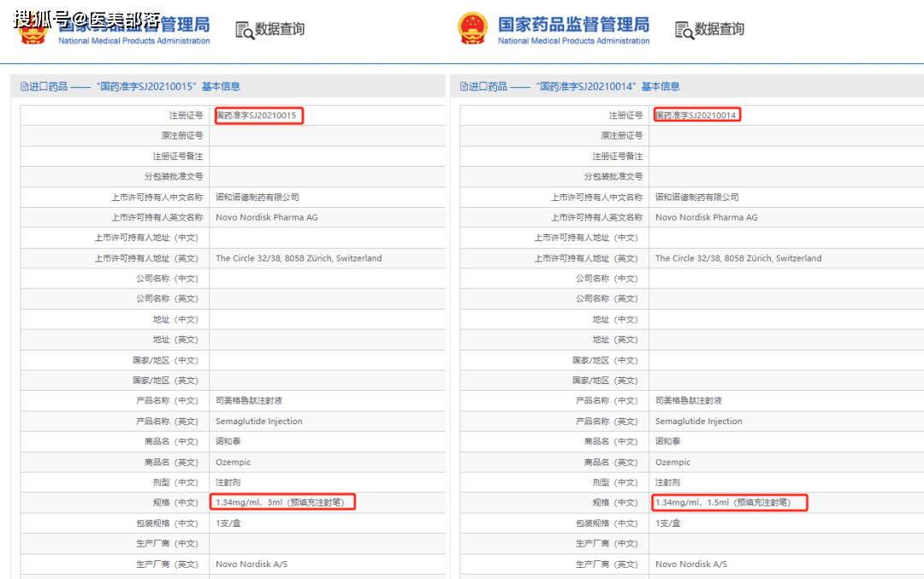Click 商品名（英文） label in SJ20210015 table
The width and height of the screenshot is (924, 579).
click(174, 463)
